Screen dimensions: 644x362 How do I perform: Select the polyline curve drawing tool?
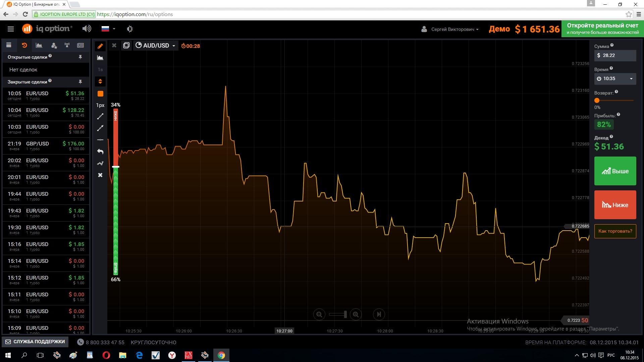tap(100, 163)
